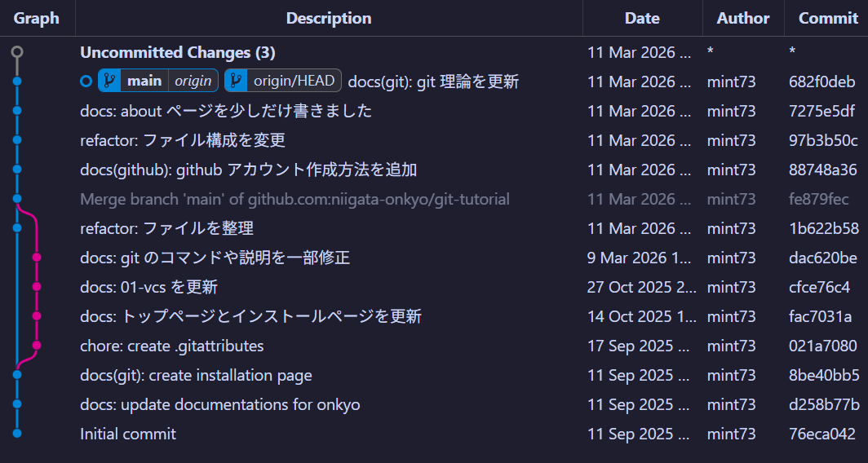Select the 'docs: 01-vcs を更新' commit
This screenshot has height=463, width=868.
click(x=148, y=287)
